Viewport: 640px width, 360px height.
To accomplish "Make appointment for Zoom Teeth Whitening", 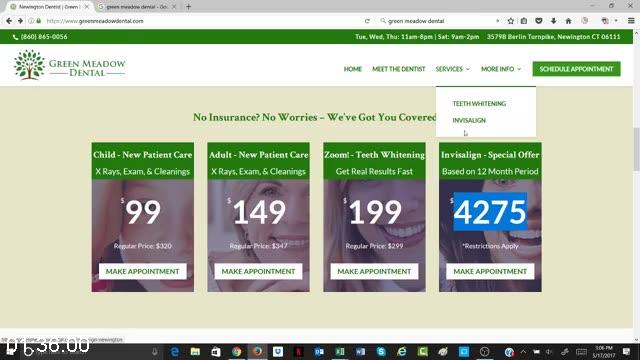I will (374, 271).
